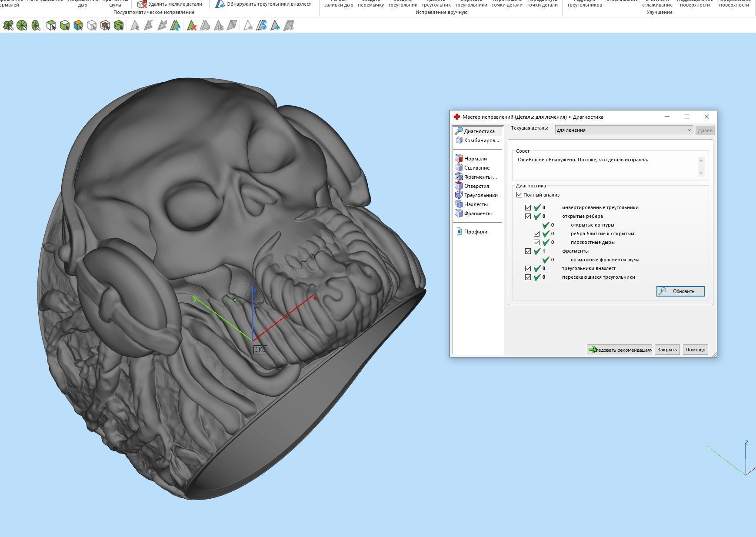Click the stacked triangles with blue eye icon
This screenshot has width=756, height=537.
261,26
